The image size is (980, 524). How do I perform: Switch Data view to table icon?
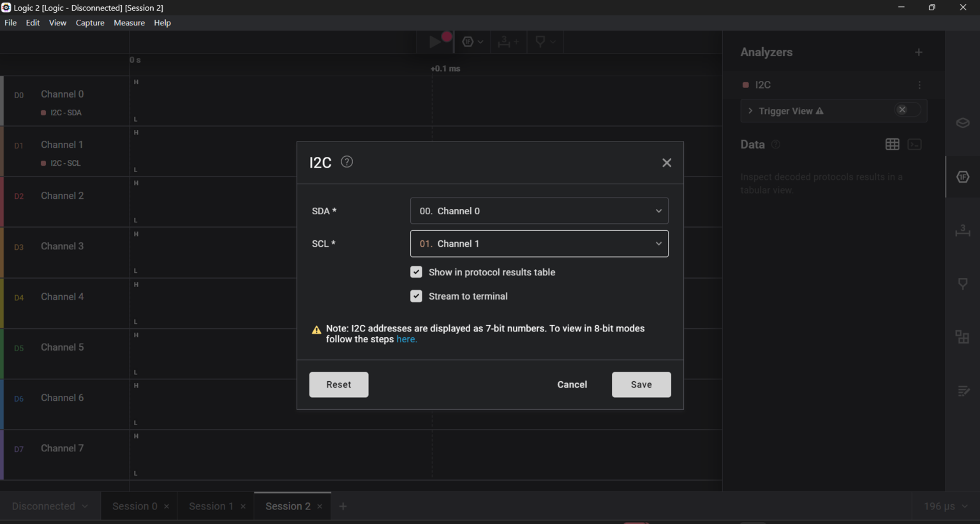coord(893,145)
